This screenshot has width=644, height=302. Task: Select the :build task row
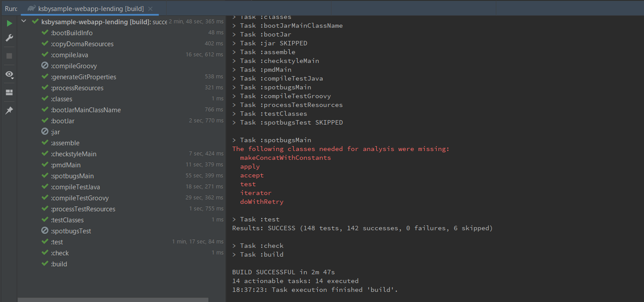121,264
